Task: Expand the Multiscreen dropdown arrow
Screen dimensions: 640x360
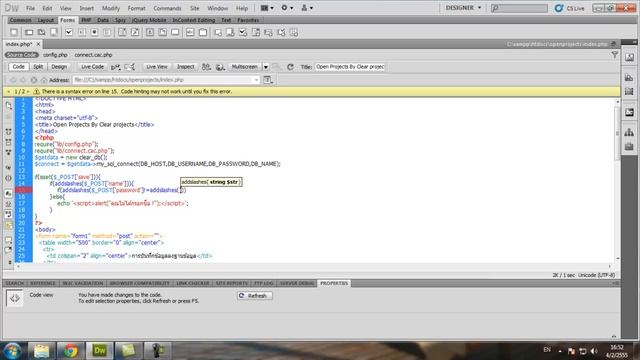Action: 266,67
